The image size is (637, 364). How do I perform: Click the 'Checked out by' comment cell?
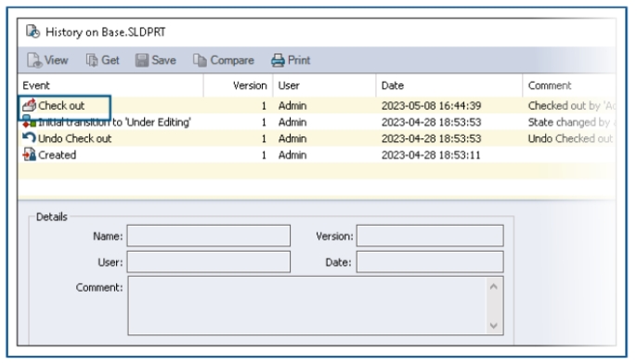pyautogui.click(x=571, y=106)
